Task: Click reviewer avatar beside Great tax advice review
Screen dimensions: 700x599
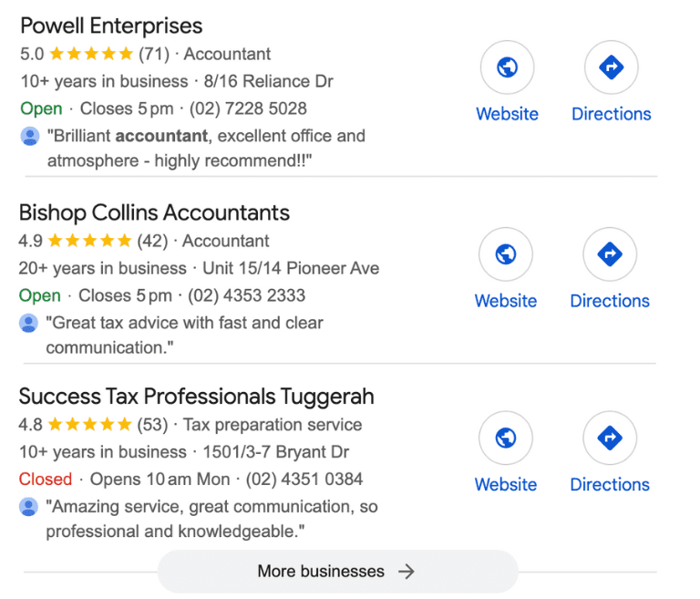Action: [x=28, y=323]
